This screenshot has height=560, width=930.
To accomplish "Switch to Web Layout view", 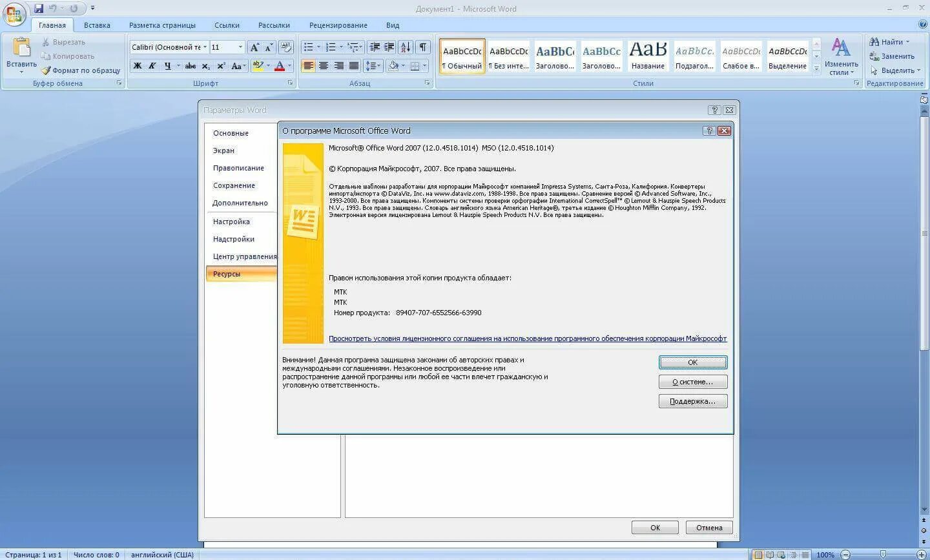I will pyautogui.click(x=782, y=555).
